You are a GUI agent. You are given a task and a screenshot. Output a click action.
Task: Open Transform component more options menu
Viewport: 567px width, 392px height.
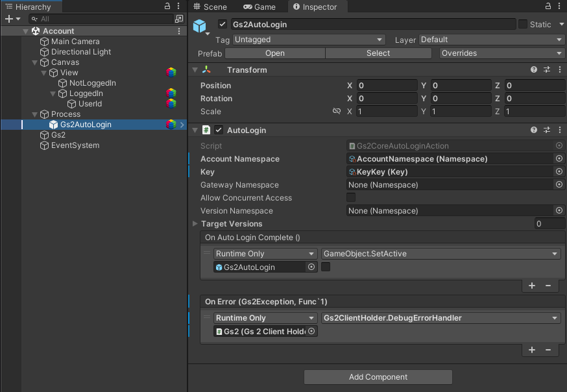(560, 70)
